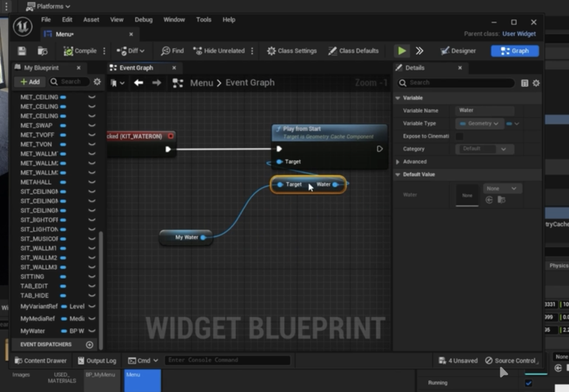The width and height of the screenshot is (569, 392).
Task: Collapse the Default Value section
Action: (x=398, y=174)
